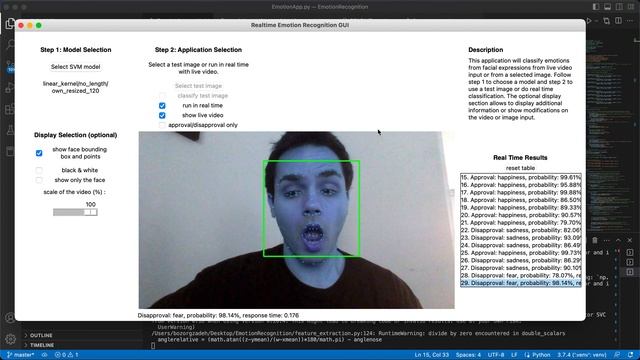Screen dimensions: 640x360
Task: Open VS Code Explorer in activity bar
Action: pyautogui.click(x=10, y=24)
